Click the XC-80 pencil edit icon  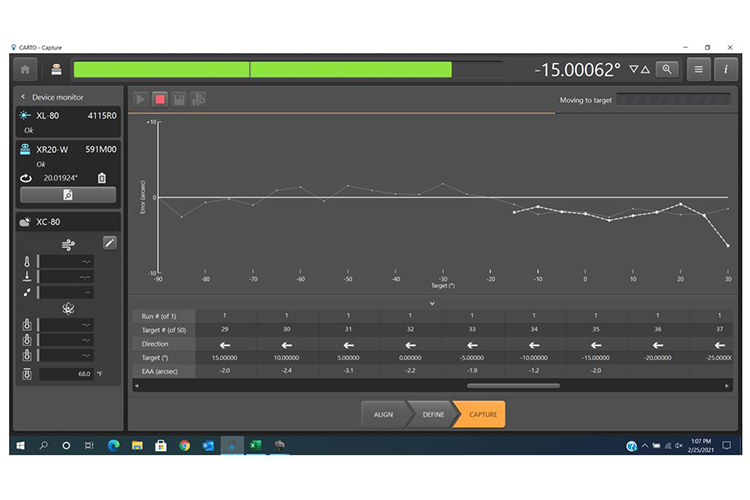pos(109,242)
